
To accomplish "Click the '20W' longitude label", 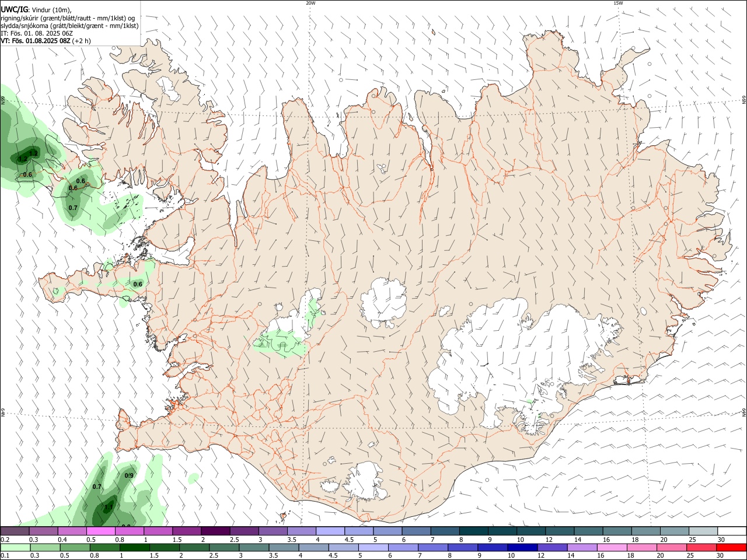I will (x=310, y=3).
